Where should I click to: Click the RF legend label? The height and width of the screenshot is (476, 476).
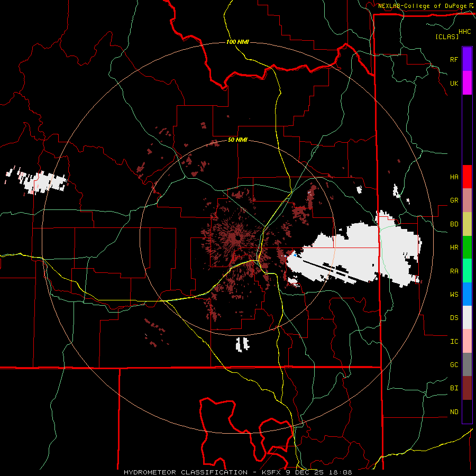(454, 60)
